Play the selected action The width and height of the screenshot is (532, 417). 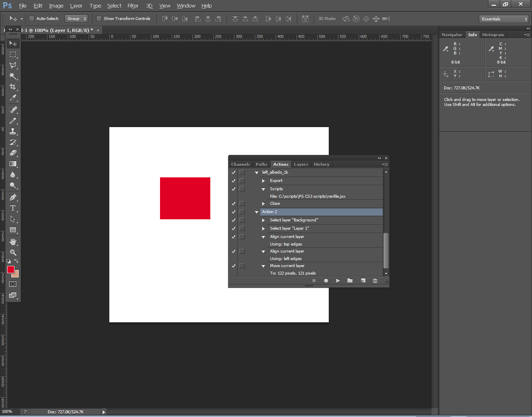coord(338,281)
